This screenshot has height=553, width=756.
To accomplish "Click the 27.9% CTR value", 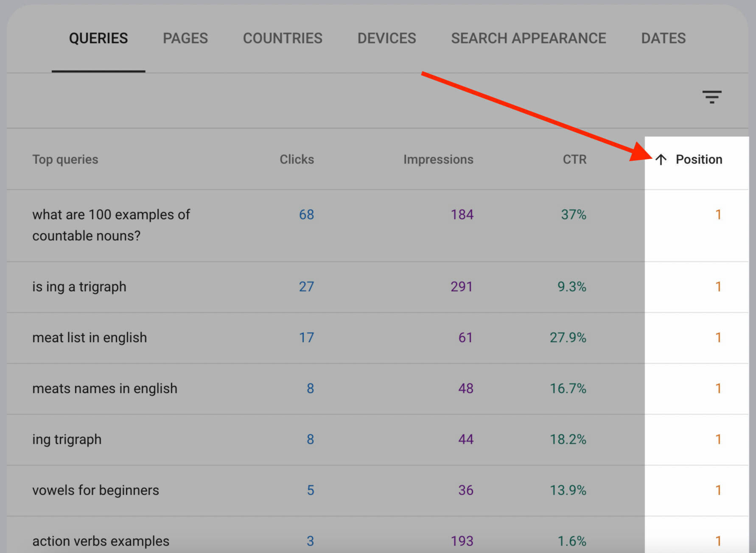I will point(568,338).
